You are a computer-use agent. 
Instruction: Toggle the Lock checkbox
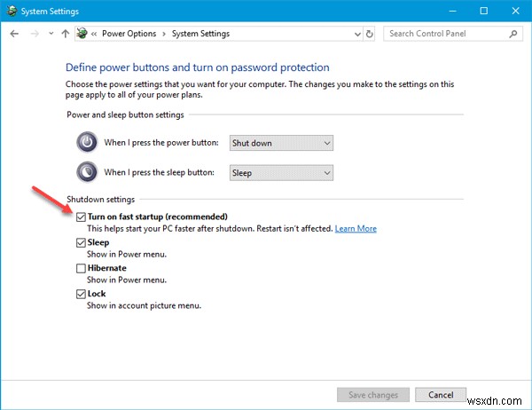pyautogui.click(x=81, y=294)
